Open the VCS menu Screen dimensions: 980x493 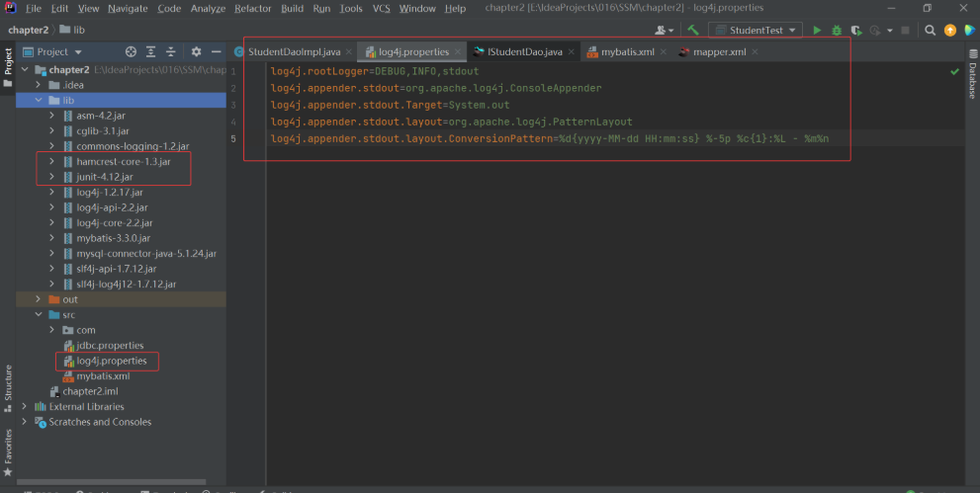[x=382, y=8]
